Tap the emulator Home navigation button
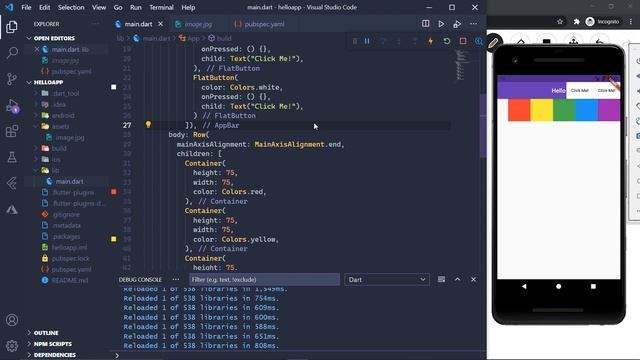 tap(558, 287)
